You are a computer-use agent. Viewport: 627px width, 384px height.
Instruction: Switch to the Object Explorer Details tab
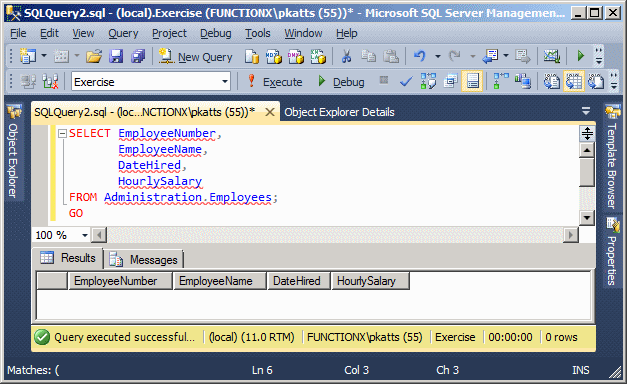tap(339, 112)
